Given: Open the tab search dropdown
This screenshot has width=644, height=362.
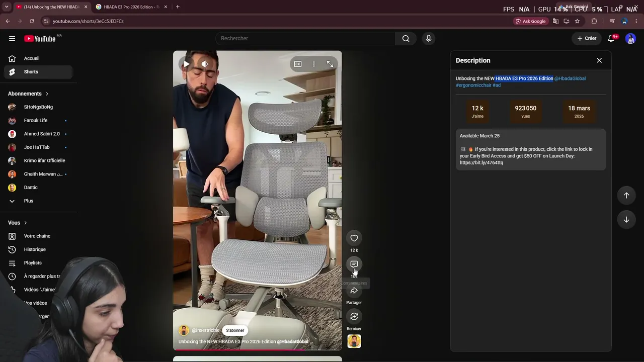Looking at the screenshot, I should click(x=7, y=7).
